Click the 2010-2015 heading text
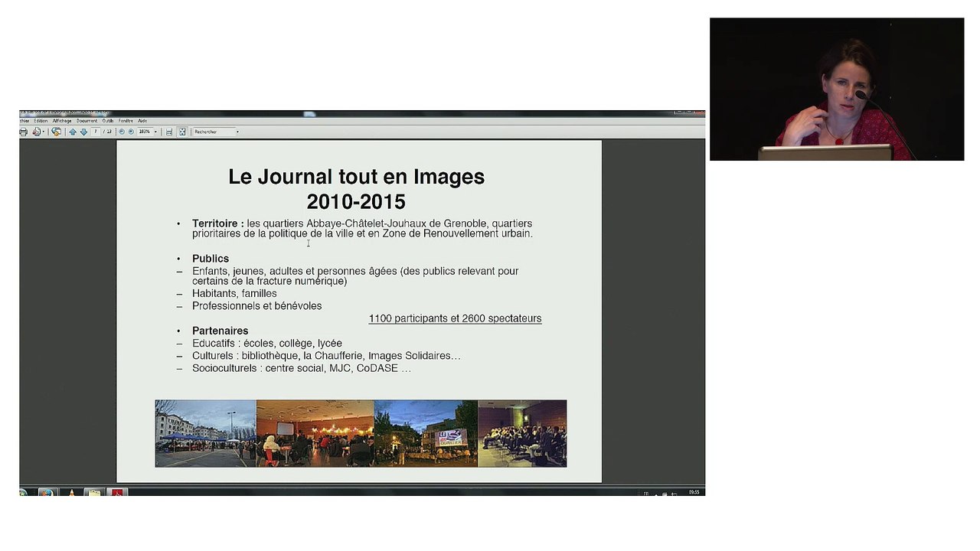Image resolution: width=980 pixels, height=551 pixels. pyautogui.click(x=356, y=202)
